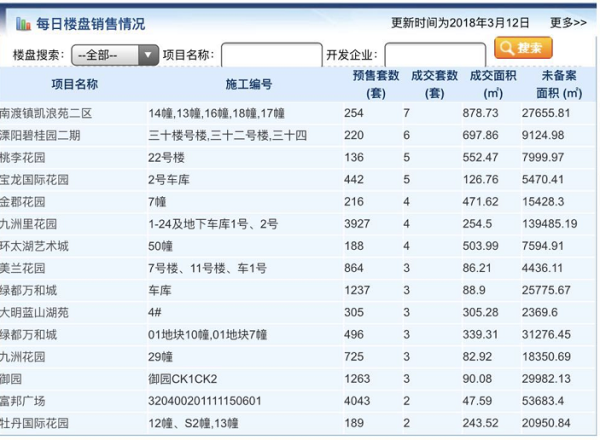Focus the 开发企业 input field
Image resolution: width=600 pixels, height=440 pixels.
(x=435, y=55)
